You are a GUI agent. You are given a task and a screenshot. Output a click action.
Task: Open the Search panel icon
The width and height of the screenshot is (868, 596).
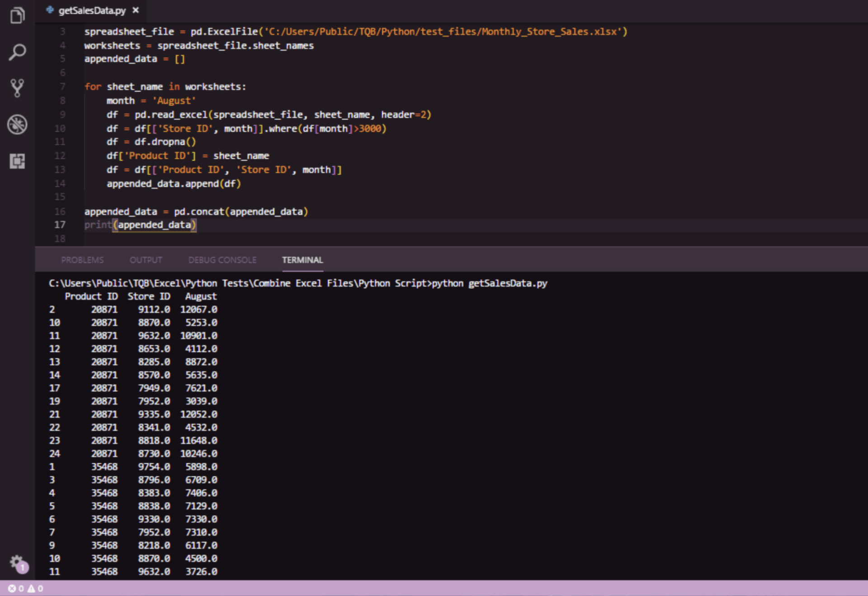(17, 52)
